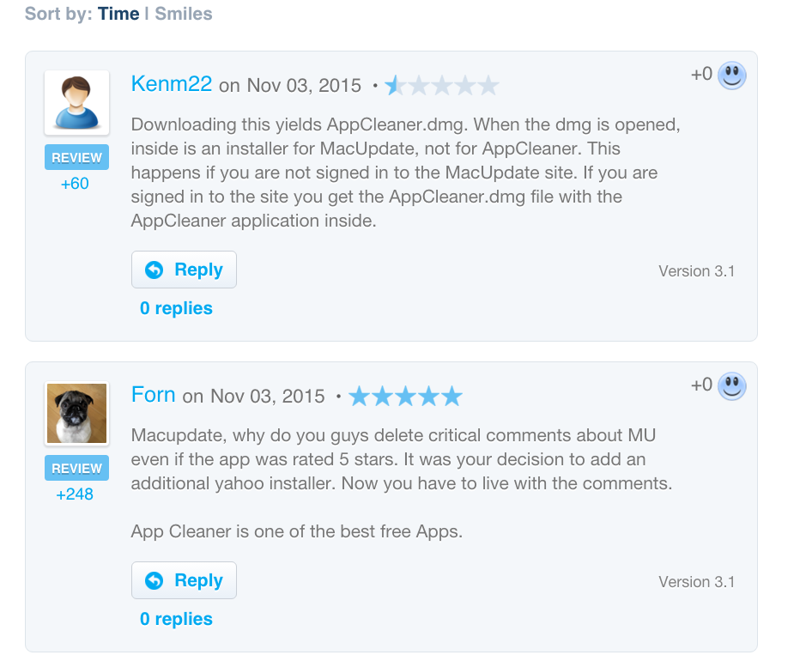This screenshot has width=812, height=667.
Task: Click the +0 smile count on Forn's review
Action: [x=701, y=385]
